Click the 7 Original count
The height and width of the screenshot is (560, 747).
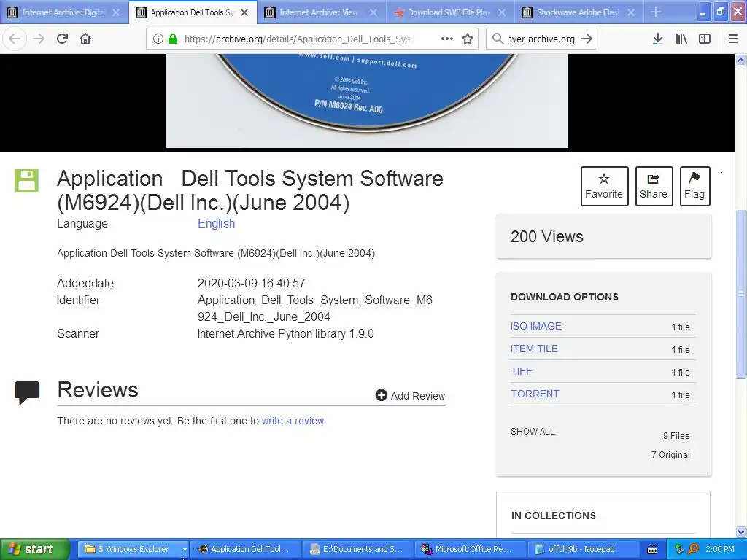click(x=670, y=455)
